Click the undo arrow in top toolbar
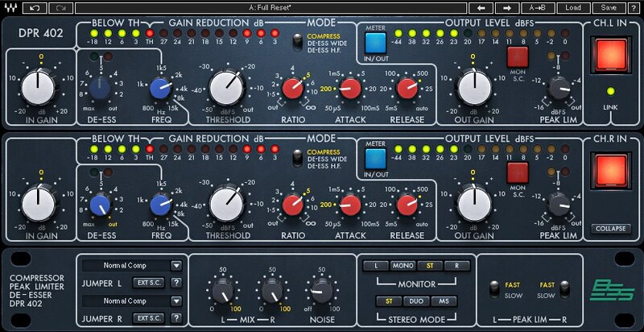Screen dimensions: 644x332 [x=35, y=8]
